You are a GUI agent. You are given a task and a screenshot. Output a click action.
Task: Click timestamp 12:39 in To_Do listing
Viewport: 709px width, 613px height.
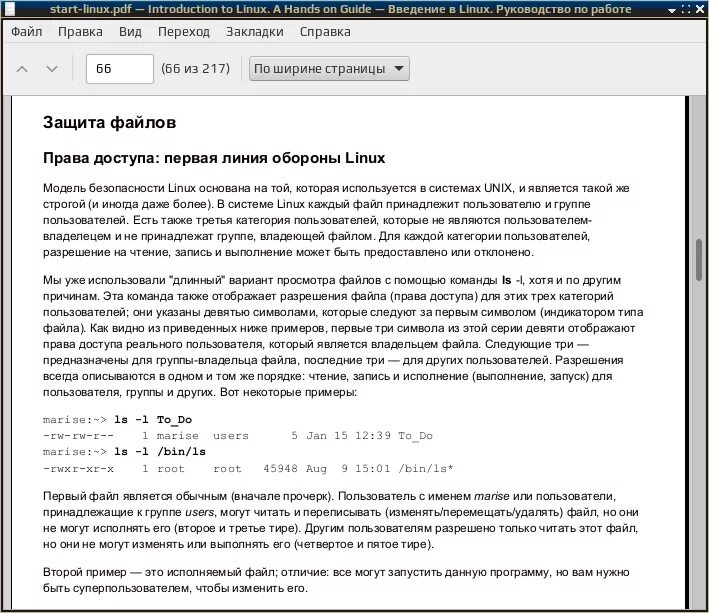[x=373, y=436]
